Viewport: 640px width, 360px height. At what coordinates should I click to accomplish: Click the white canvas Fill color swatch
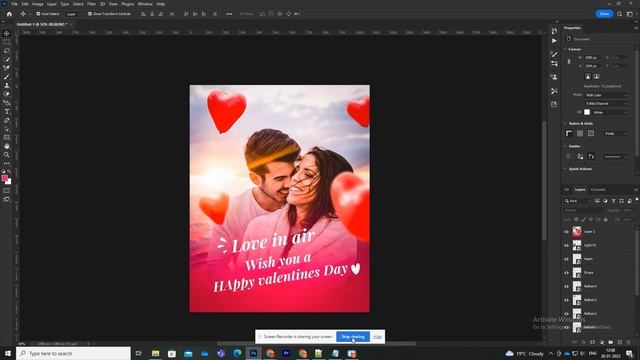click(x=587, y=112)
